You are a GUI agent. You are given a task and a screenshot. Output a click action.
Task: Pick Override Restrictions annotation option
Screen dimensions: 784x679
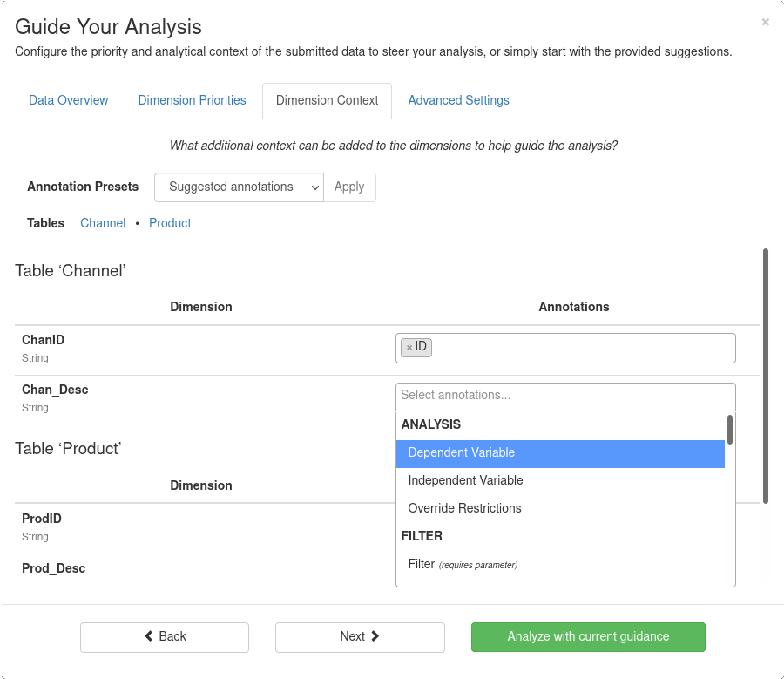click(560, 508)
